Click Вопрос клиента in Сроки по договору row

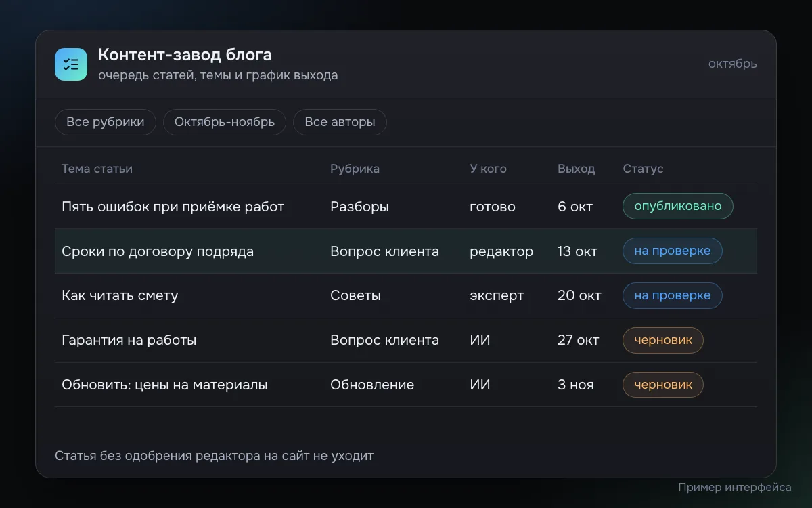(384, 251)
